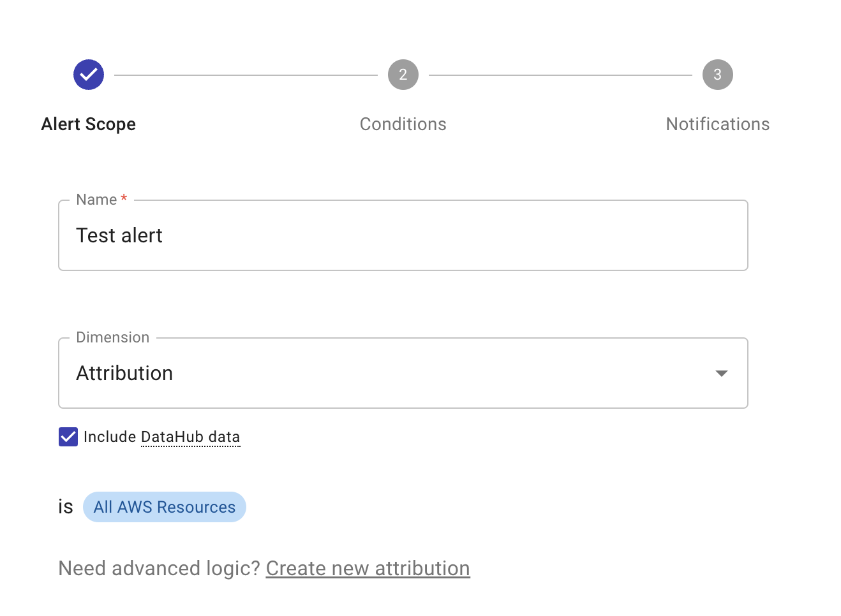This screenshot has width=841, height=616.
Task: Click connector line between steps 1 and 2
Action: pos(246,75)
